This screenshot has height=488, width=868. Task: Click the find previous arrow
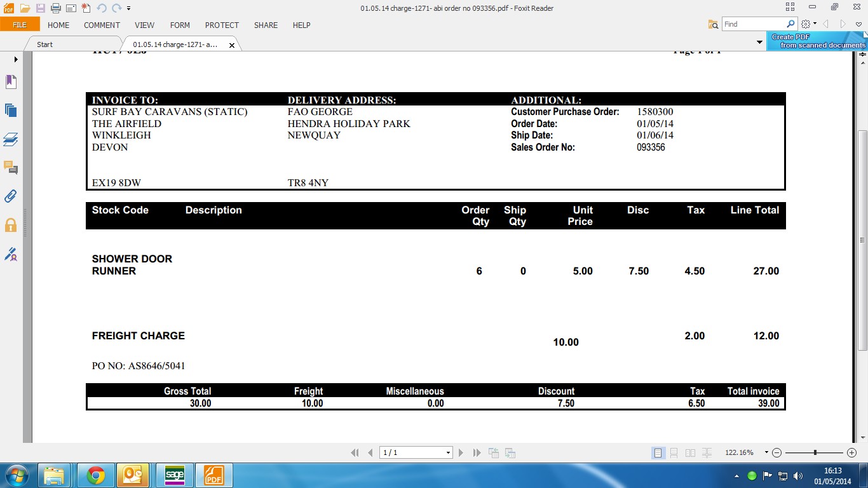826,24
